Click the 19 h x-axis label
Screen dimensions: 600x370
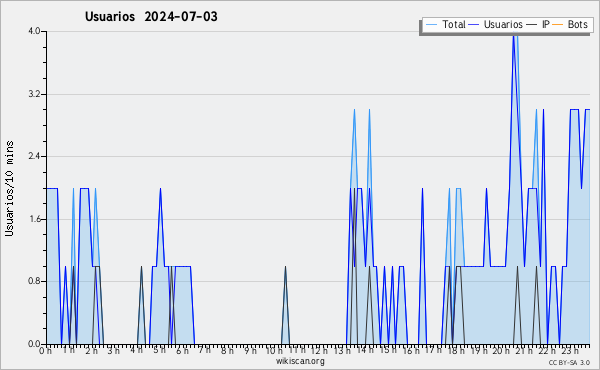[479, 351]
